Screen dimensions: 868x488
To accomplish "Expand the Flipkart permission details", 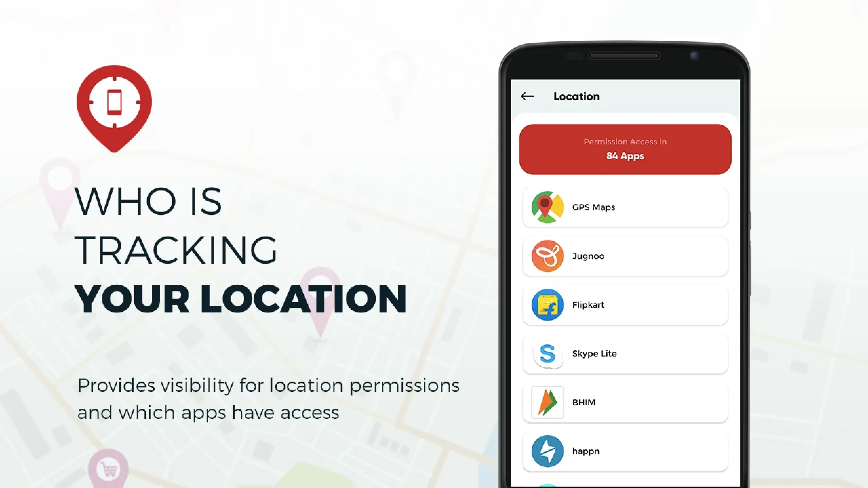I will 625,304.
